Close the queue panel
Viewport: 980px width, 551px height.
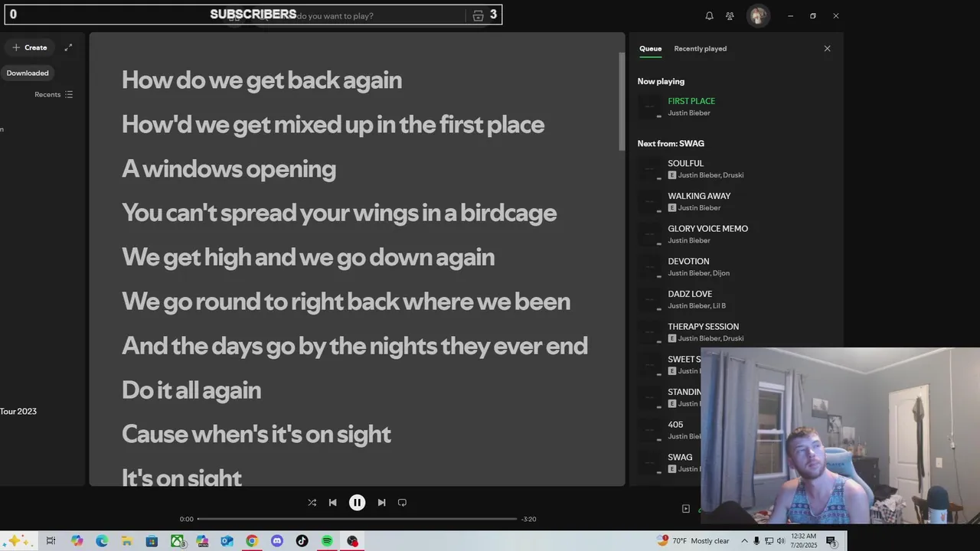click(x=827, y=48)
